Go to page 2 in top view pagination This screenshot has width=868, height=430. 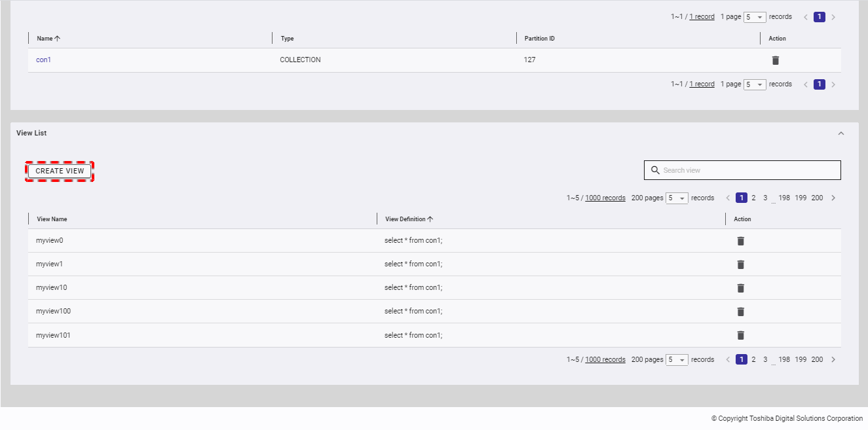[753, 198]
